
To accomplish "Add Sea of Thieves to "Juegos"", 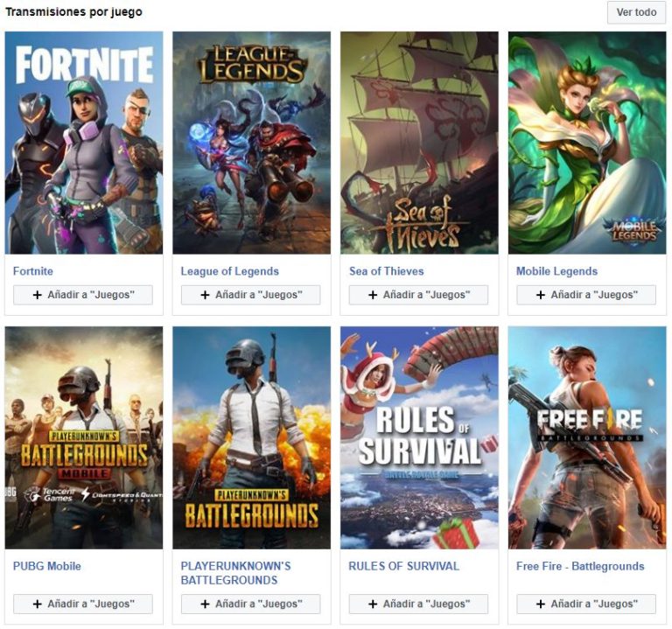I will (x=418, y=295).
